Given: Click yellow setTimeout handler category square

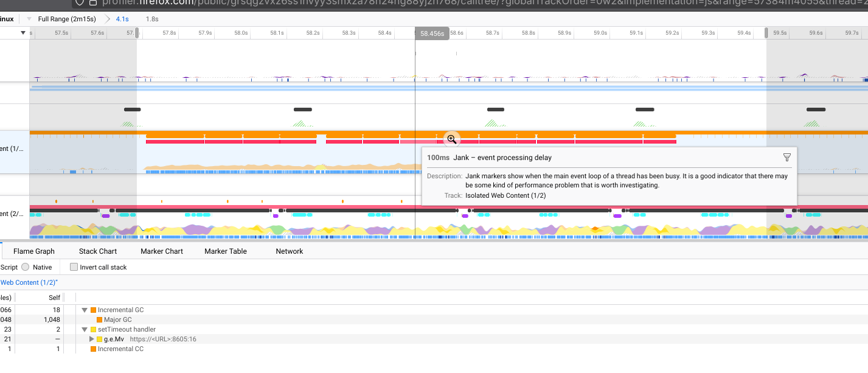Looking at the screenshot, I should coord(94,329).
